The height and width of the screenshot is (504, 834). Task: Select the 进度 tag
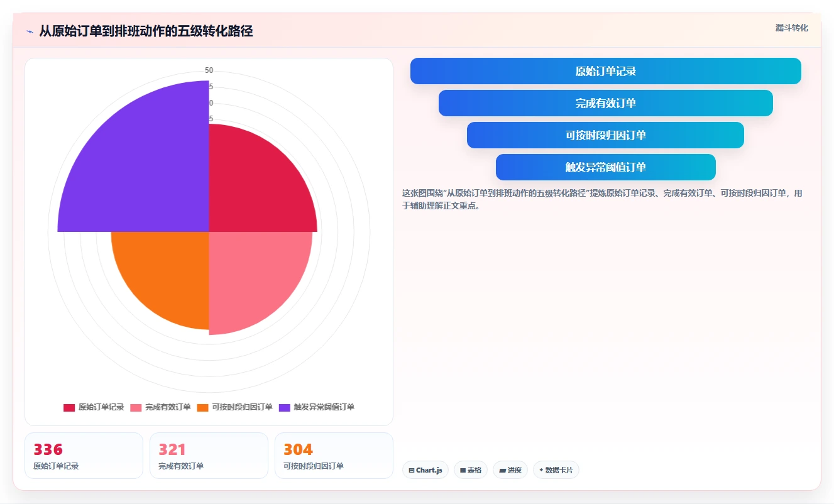[x=510, y=470]
